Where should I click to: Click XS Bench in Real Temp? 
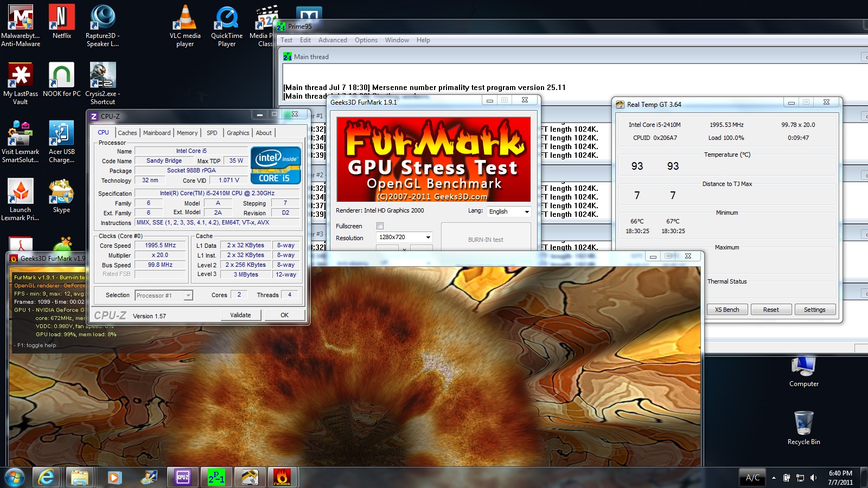tap(727, 310)
